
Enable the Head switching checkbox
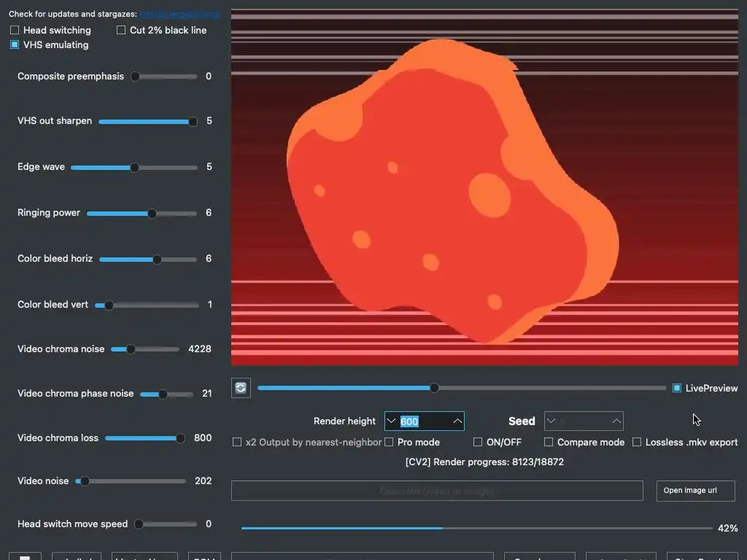tap(15, 30)
